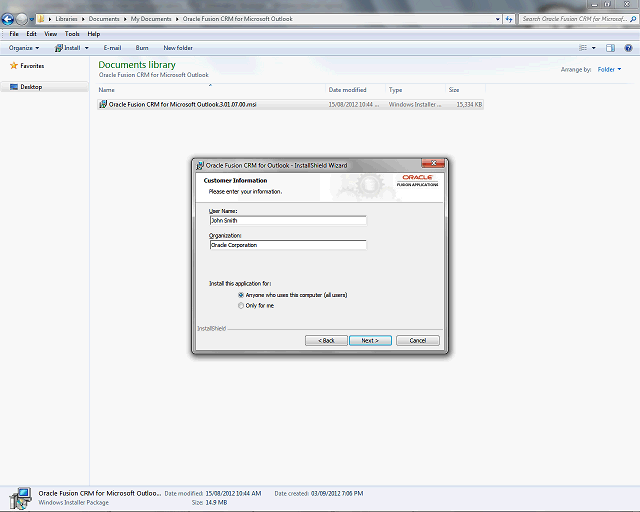The width and height of the screenshot is (640, 512).
Task: Click the Windows Installer type cell
Action: [x=414, y=105]
